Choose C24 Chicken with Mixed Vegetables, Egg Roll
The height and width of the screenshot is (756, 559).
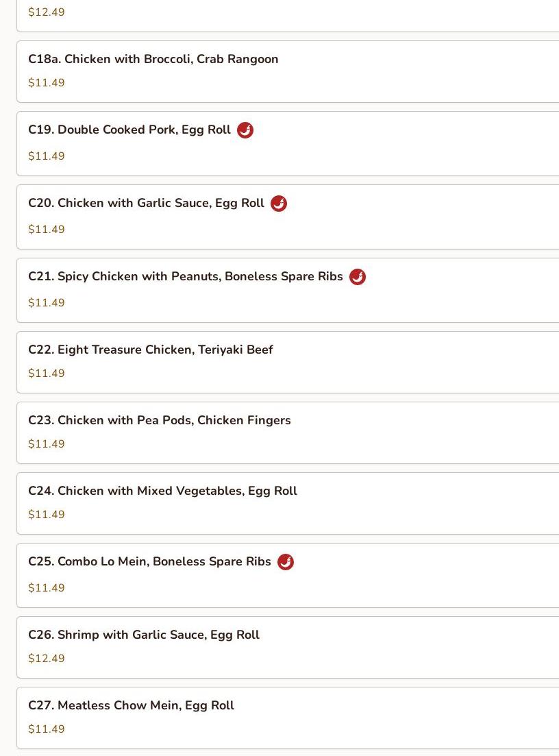[x=162, y=491]
